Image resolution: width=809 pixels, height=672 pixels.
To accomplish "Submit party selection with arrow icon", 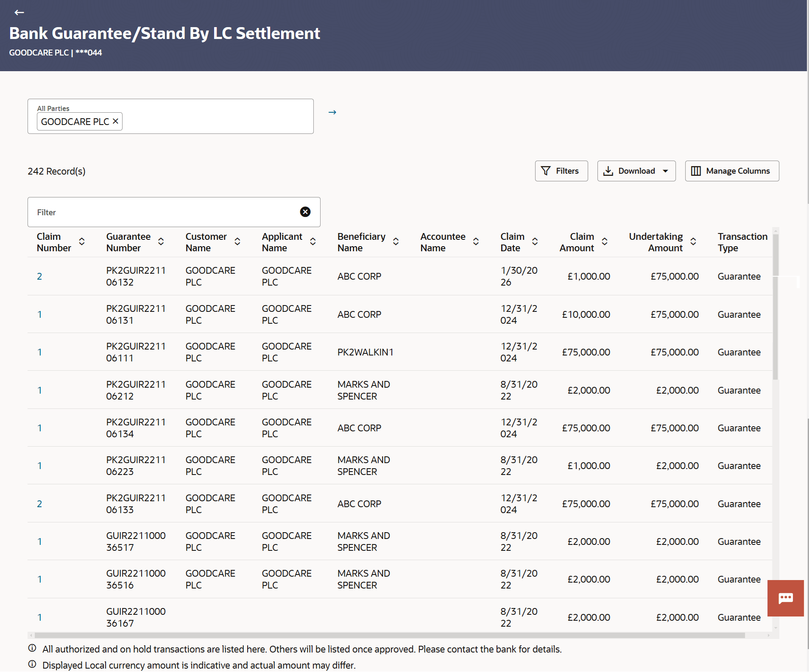I will (332, 112).
